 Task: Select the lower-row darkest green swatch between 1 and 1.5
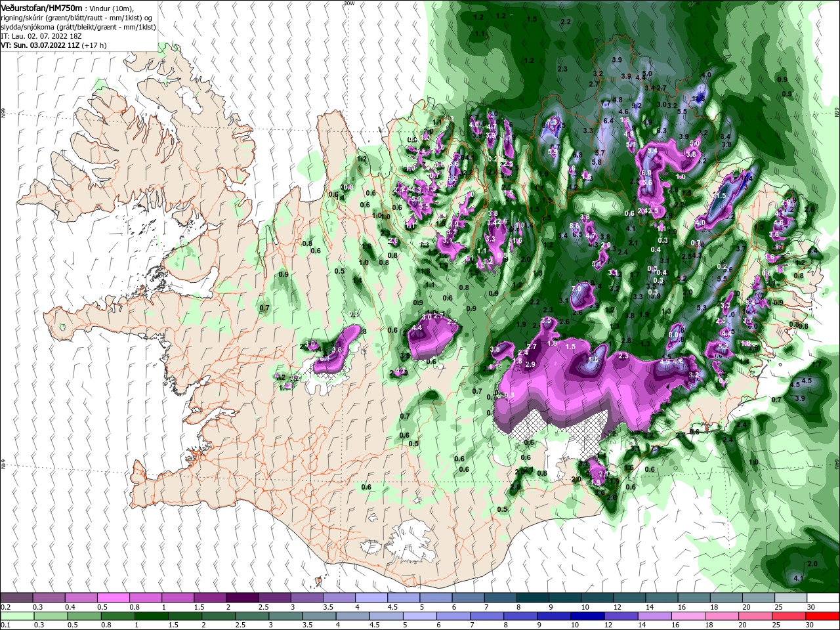(x=152, y=616)
